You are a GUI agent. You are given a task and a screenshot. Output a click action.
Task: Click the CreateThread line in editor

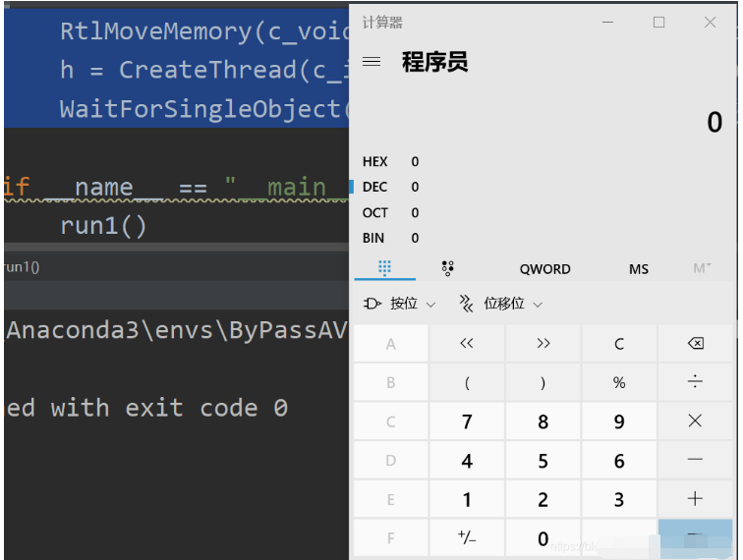click(204, 70)
